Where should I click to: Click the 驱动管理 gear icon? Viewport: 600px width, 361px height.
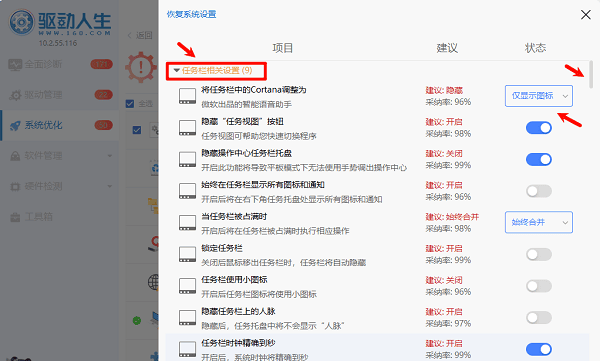15,95
